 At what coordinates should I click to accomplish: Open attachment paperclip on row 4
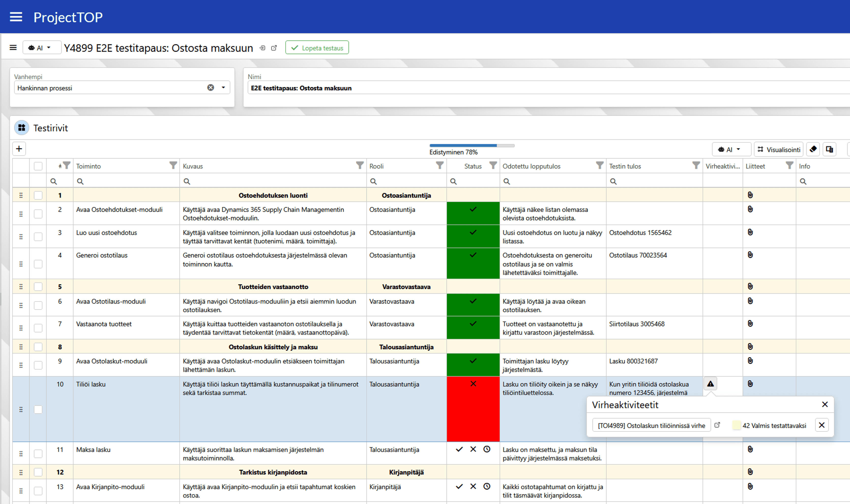750,255
